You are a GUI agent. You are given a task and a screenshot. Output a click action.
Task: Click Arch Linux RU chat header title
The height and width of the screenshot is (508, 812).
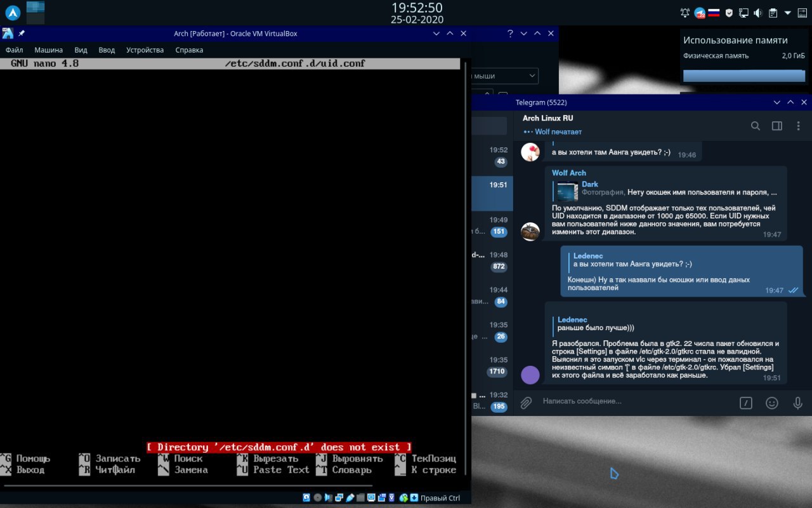548,118
